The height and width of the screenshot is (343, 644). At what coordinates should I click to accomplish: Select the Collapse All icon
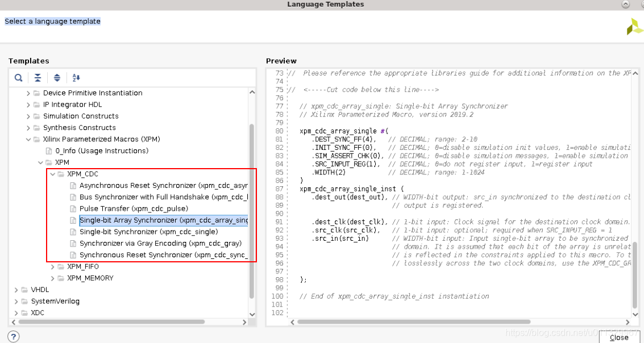pyautogui.click(x=38, y=77)
